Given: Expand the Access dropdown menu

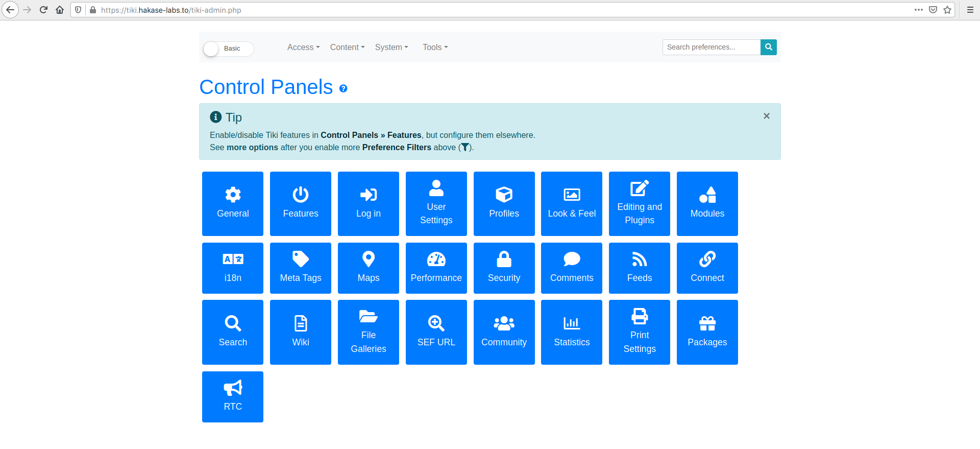Looking at the screenshot, I should coord(303,47).
